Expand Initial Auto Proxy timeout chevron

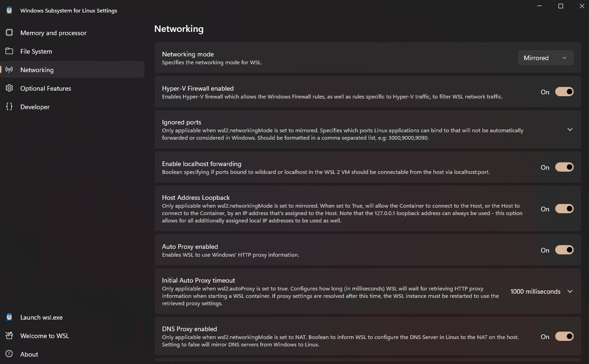tap(570, 291)
